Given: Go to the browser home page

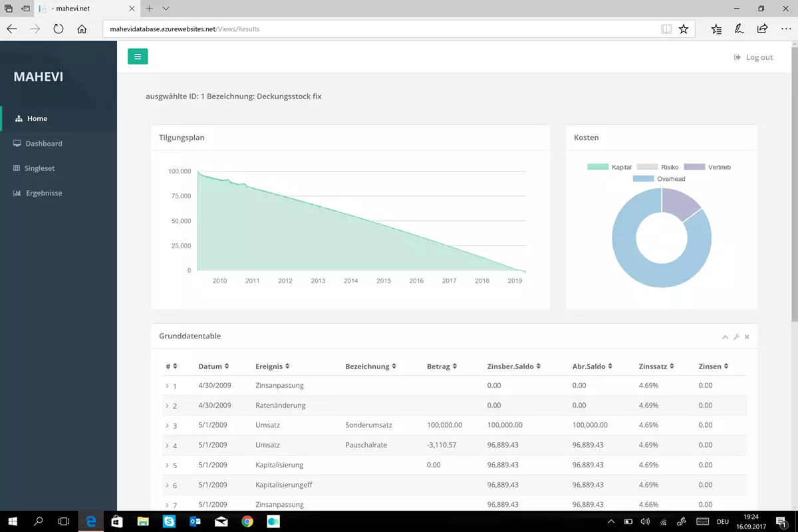Looking at the screenshot, I should [82, 29].
